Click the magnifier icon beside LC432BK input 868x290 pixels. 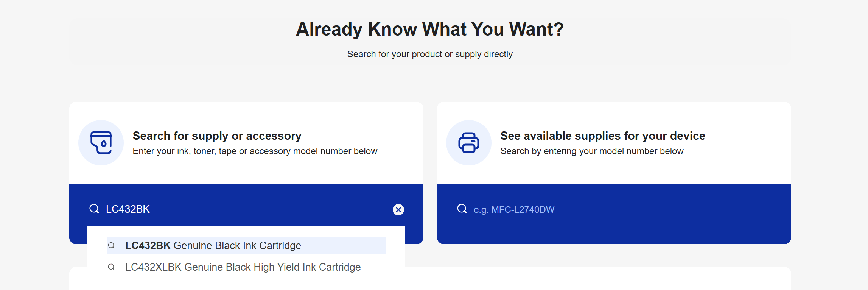click(x=94, y=209)
